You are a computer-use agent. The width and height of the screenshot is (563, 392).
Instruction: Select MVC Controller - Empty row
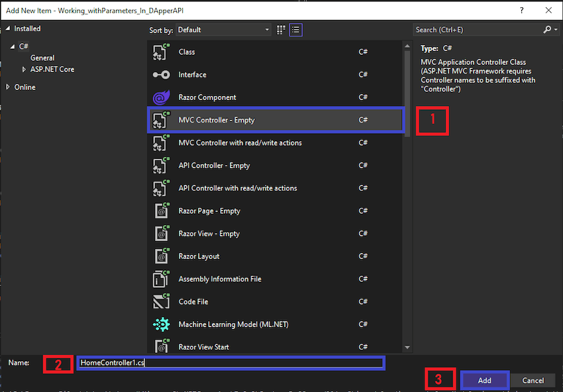[x=275, y=120]
